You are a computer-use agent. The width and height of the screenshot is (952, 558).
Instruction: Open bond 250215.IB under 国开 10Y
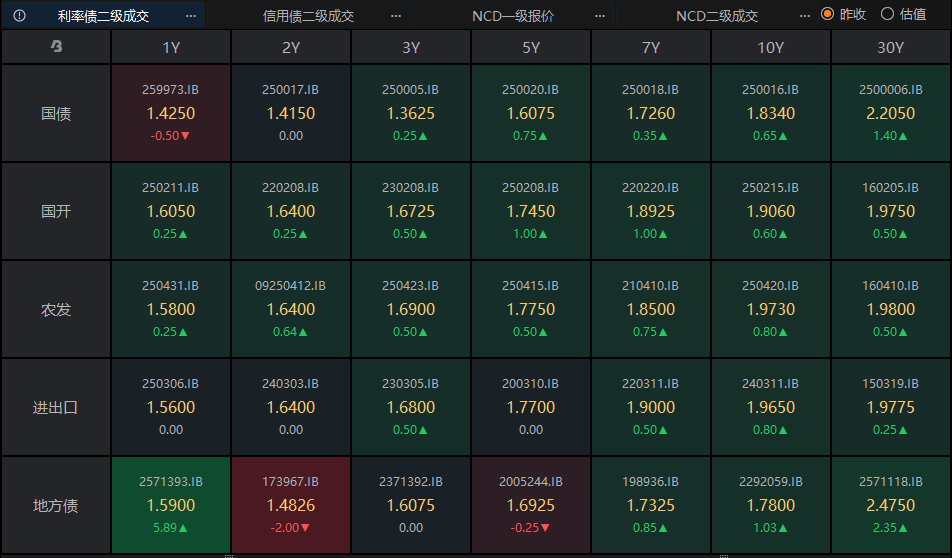(770, 211)
